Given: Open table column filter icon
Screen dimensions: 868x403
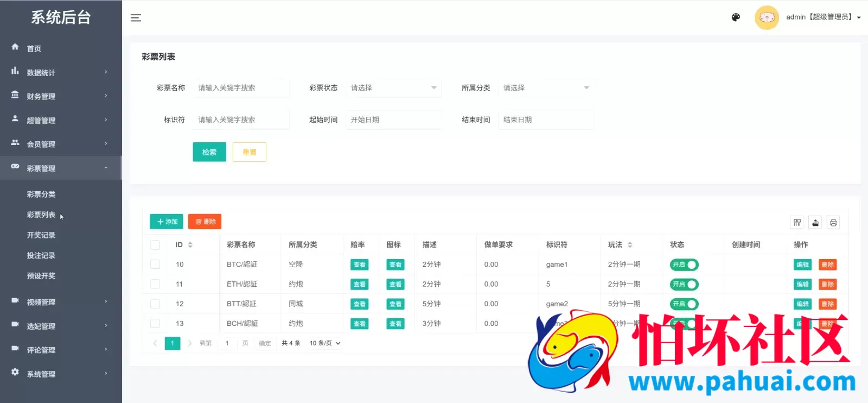Looking at the screenshot, I should pos(797,223).
